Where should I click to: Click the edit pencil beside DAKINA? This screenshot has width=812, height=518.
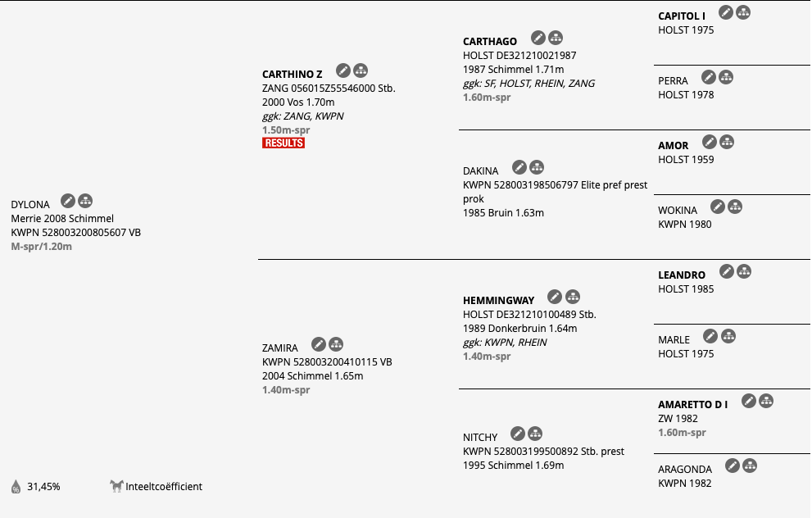point(519,167)
